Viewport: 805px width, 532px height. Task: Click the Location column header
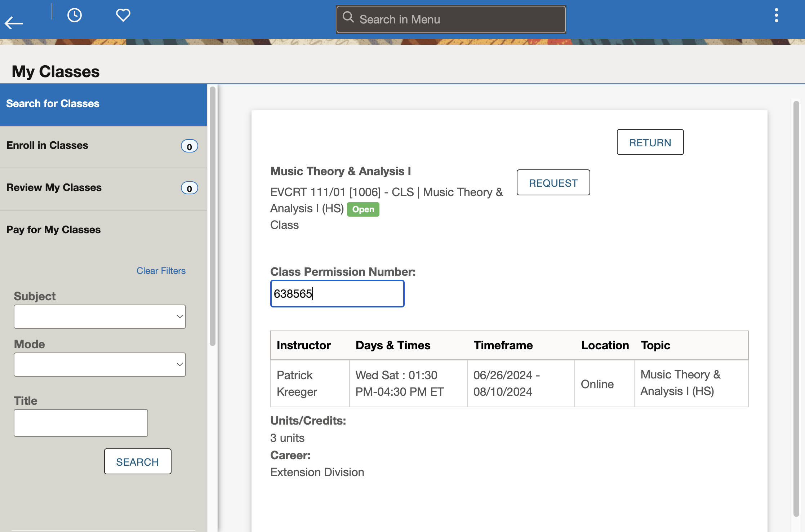coord(605,345)
